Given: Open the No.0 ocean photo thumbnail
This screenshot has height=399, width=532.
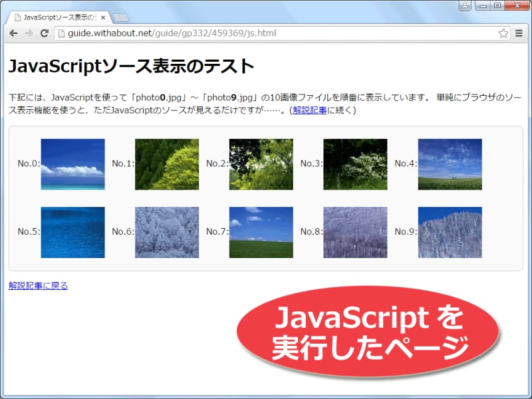Looking at the screenshot, I should (x=72, y=164).
